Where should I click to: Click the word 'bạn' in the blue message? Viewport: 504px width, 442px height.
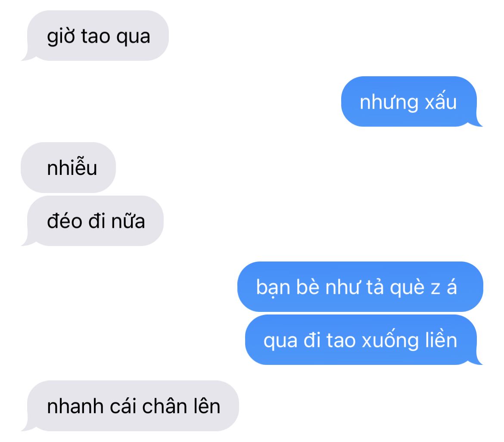(x=273, y=287)
